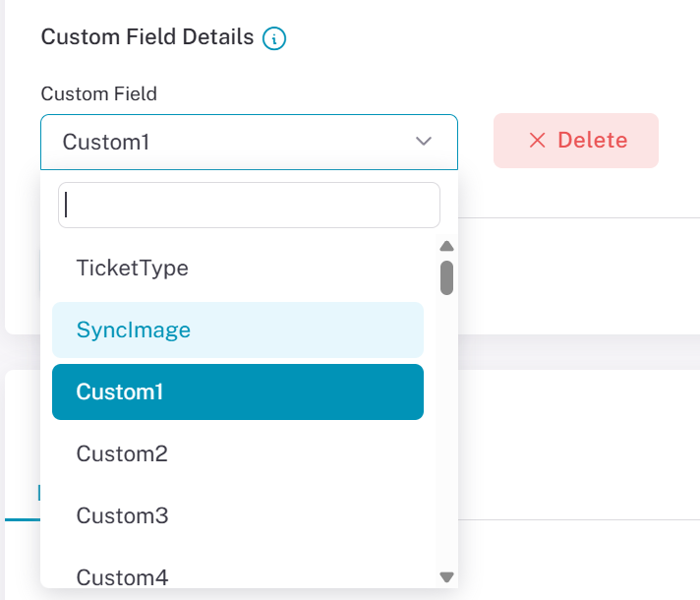Screen dimensions: 700x600
Task: Focus the dropdown search input box
Action: point(249,205)
